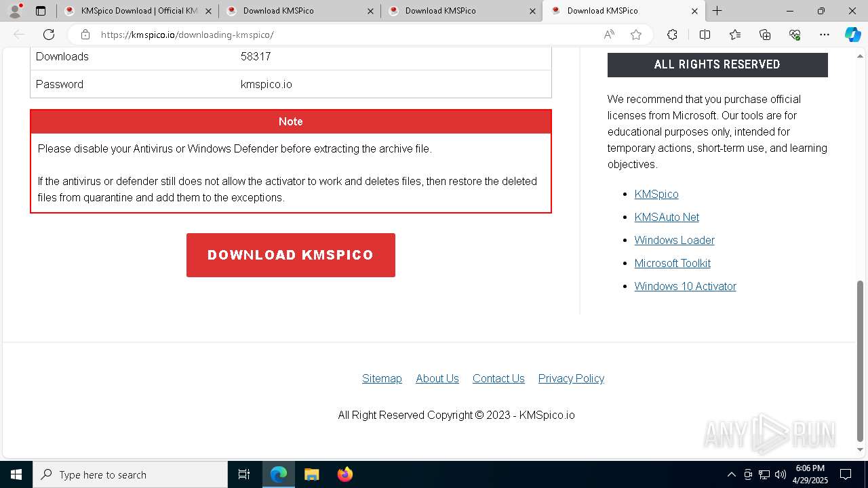Switch to second Download KMSPico tab
Image resolution: width=868 pixels, height=488 pixels.
(300, 11)
